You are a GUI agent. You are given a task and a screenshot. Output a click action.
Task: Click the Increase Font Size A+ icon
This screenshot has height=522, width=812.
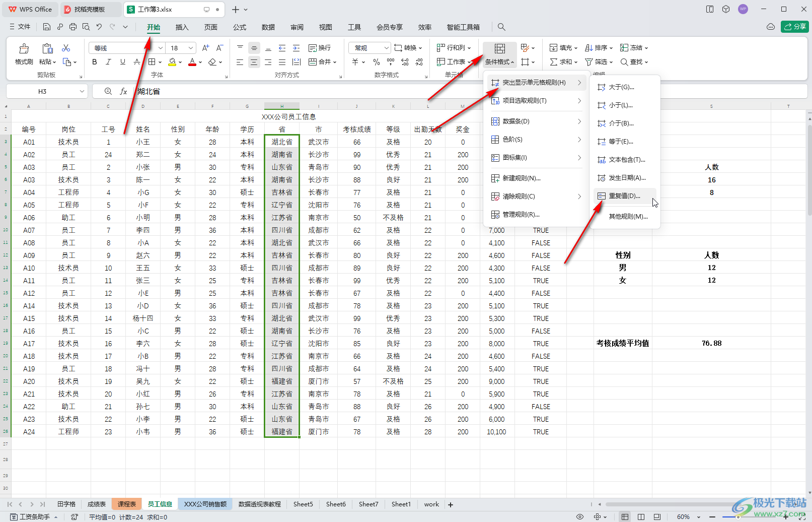[205, 48]
